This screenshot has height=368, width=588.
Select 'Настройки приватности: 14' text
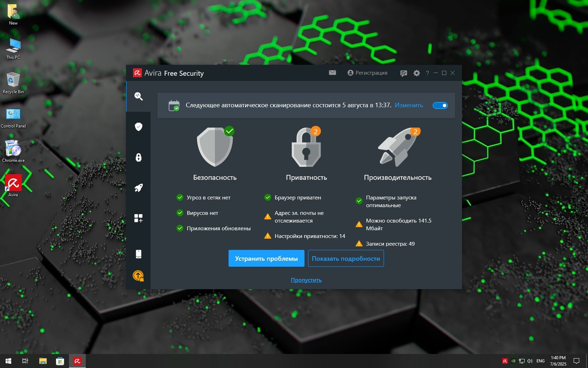(x=310, y=236)
